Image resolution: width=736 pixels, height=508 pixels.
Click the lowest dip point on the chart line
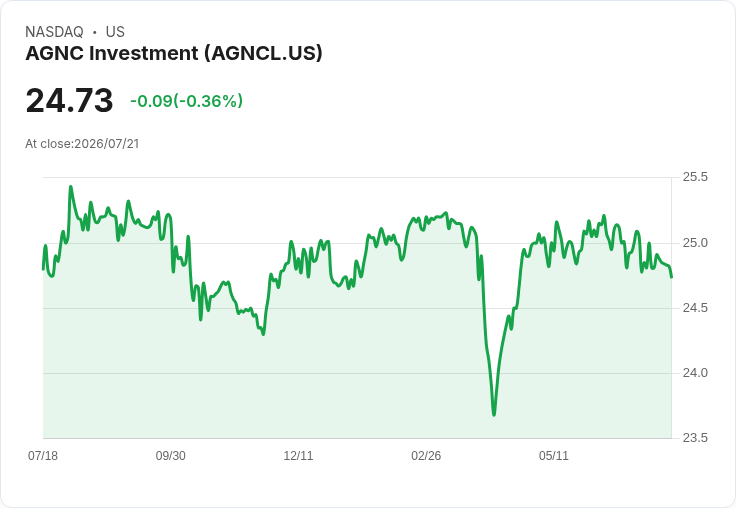click(x=494, y=415)
